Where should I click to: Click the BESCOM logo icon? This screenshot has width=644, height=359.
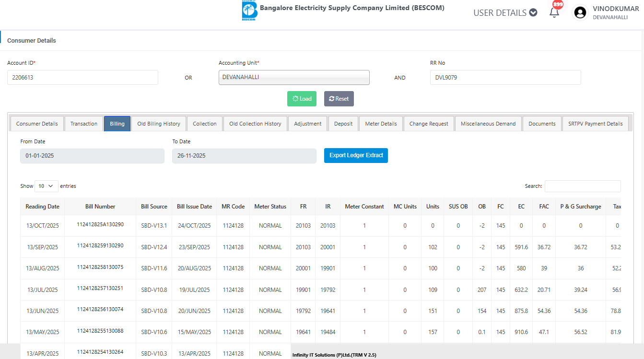[x=249, y=11]
